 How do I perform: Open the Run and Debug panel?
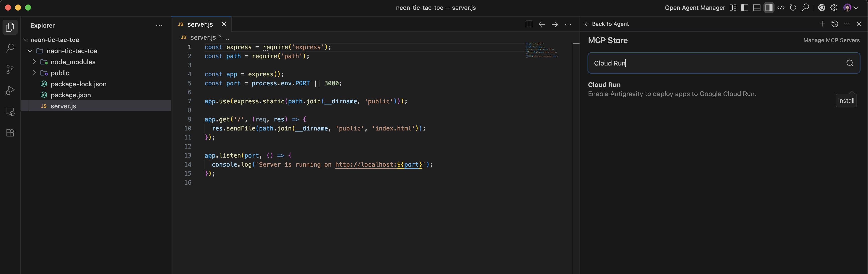coord(10,90)
